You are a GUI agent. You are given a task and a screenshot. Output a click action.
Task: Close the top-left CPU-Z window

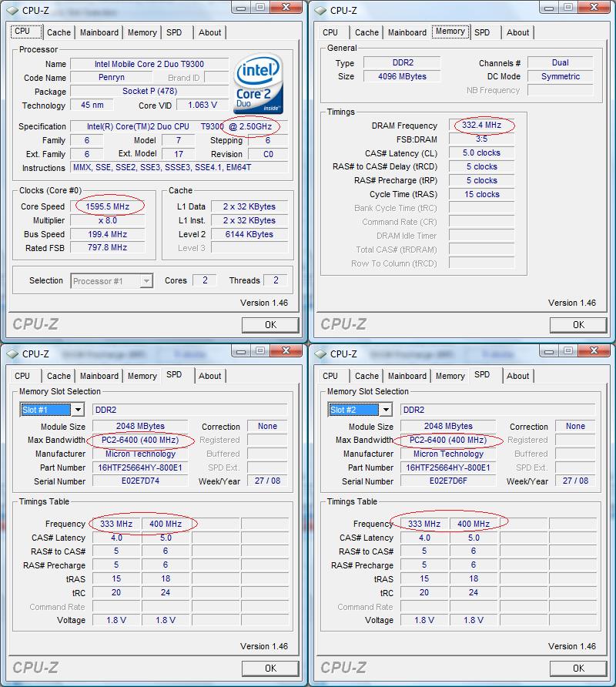tap(286, 8)
